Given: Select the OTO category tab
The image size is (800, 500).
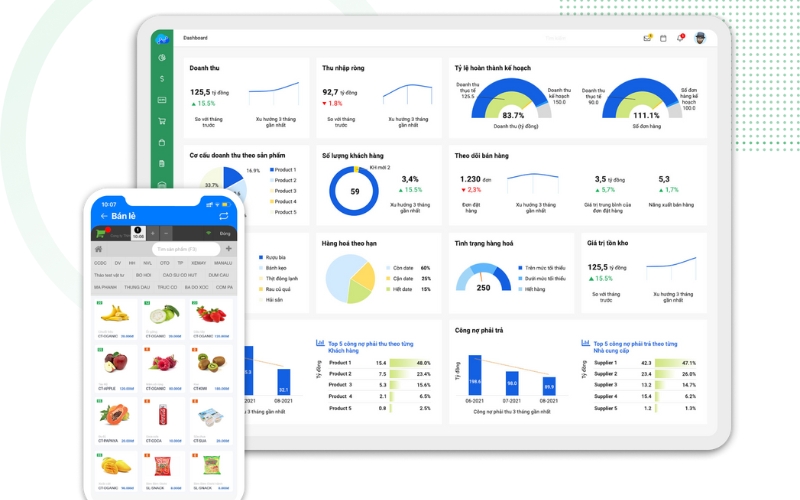Looking at the screenshot, I should [x=165, y=263].
